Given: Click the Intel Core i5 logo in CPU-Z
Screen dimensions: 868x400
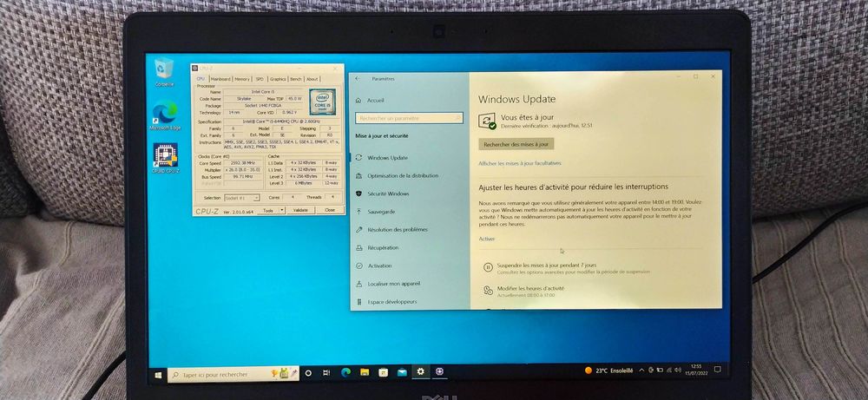Looking at the screenshot, I should click(x=322, y=102).
